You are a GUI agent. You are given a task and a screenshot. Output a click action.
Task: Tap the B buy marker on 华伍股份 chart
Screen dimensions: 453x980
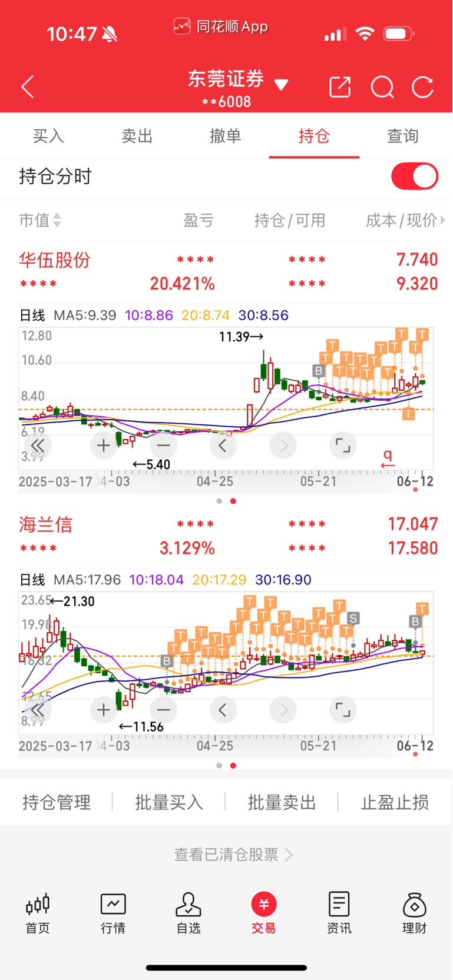(x=319, y=371)
